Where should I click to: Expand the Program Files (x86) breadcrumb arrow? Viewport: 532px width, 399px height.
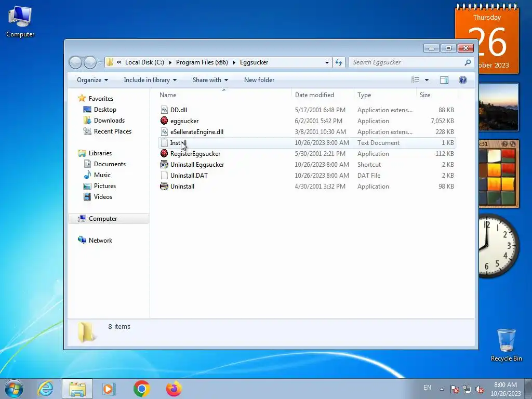(x=234, y=62)
